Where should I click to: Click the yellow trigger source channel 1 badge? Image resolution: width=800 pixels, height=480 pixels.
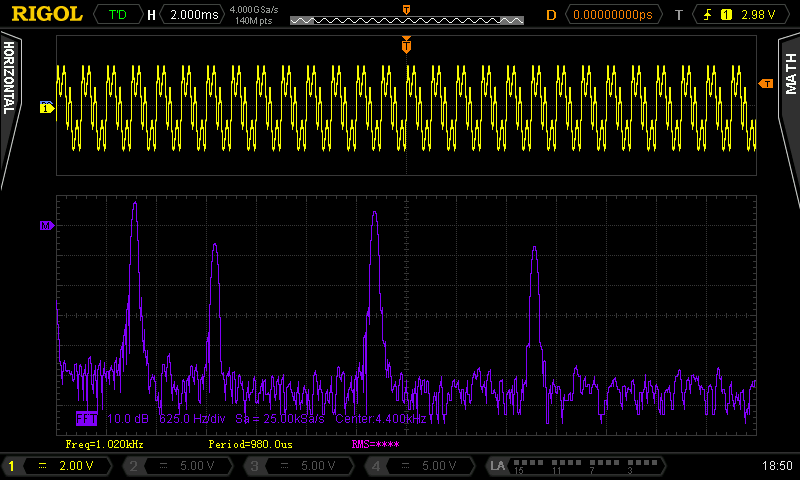pos(726,15)
